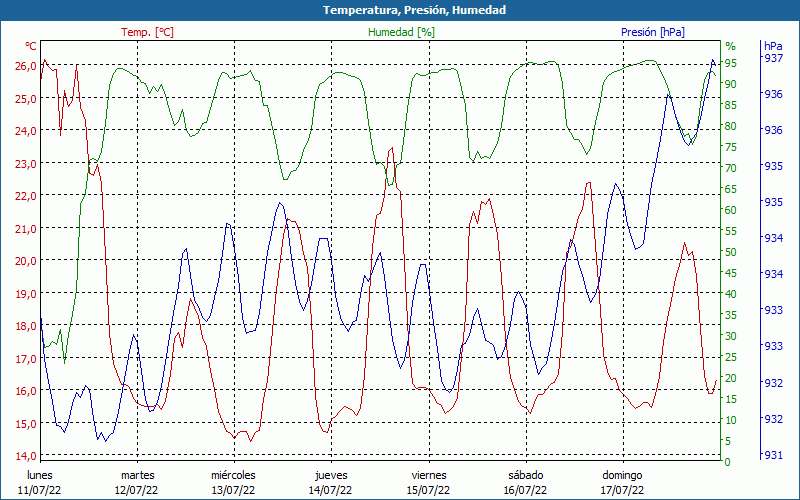This screenshot has width=800, height=500.
Task: Click the '60' humidity axis value
Action: (731, 210)
